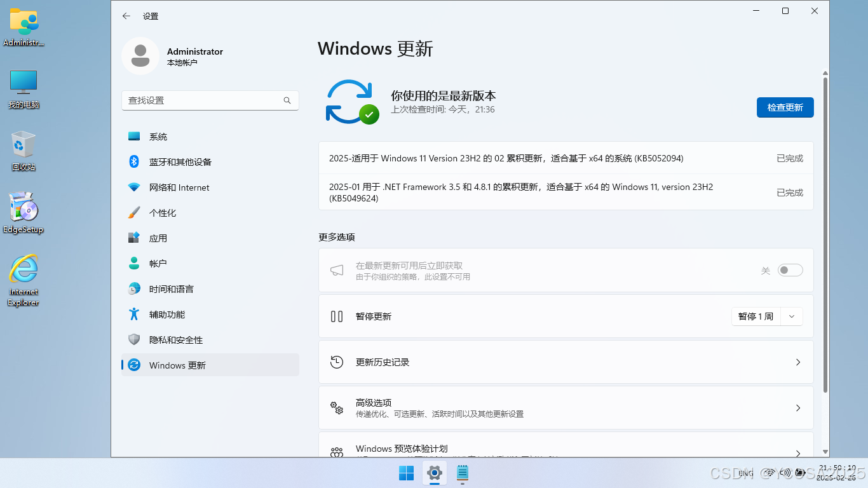
Task: Click the network icon in system tray
Action: pyautogui.click(x=769, y=473)
